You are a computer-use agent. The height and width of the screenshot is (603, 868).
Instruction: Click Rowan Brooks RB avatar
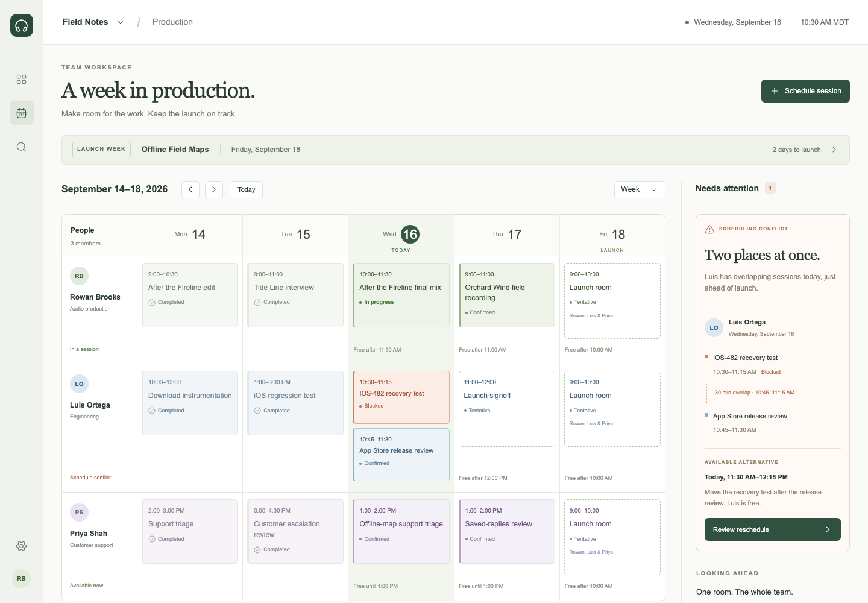click(x=80, y=276)
